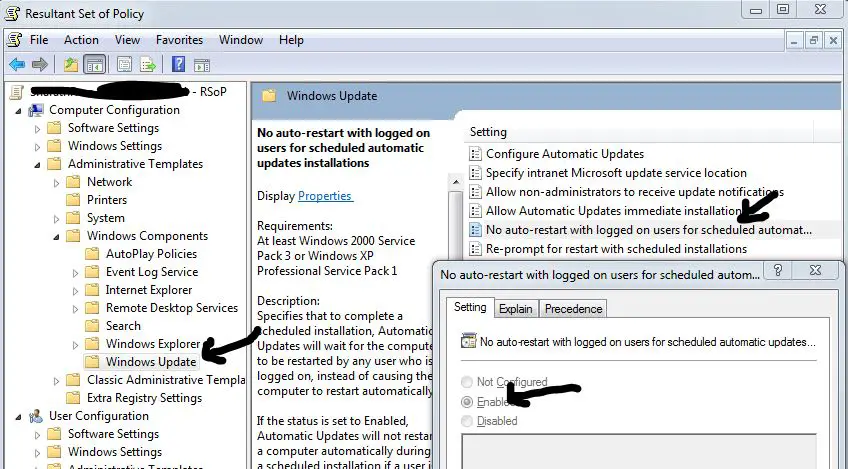Click the Back arrow toolbar icon

17,65
